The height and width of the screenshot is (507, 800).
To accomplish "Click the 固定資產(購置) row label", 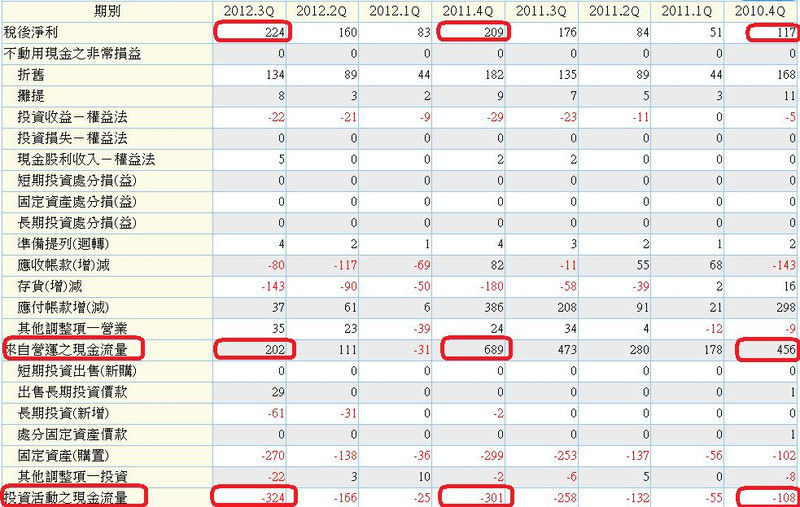I will click(63, 455).
